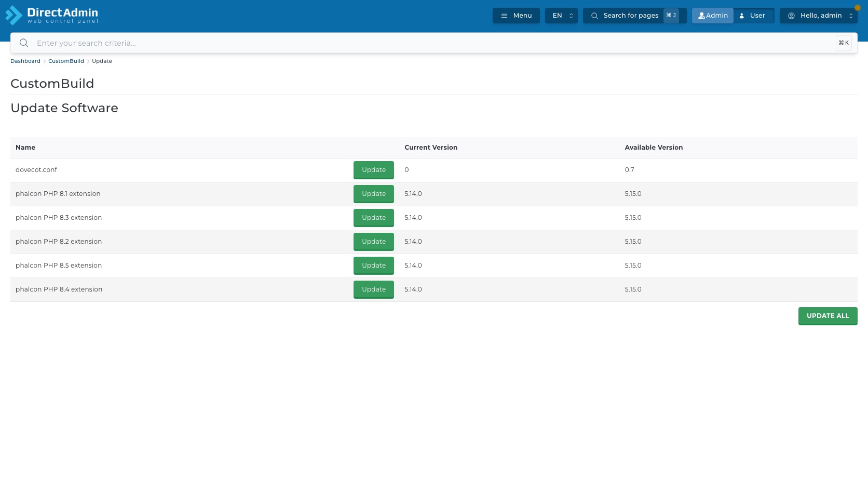
Task: Click the account avatar icon
Action: click(x=791, y=16)
